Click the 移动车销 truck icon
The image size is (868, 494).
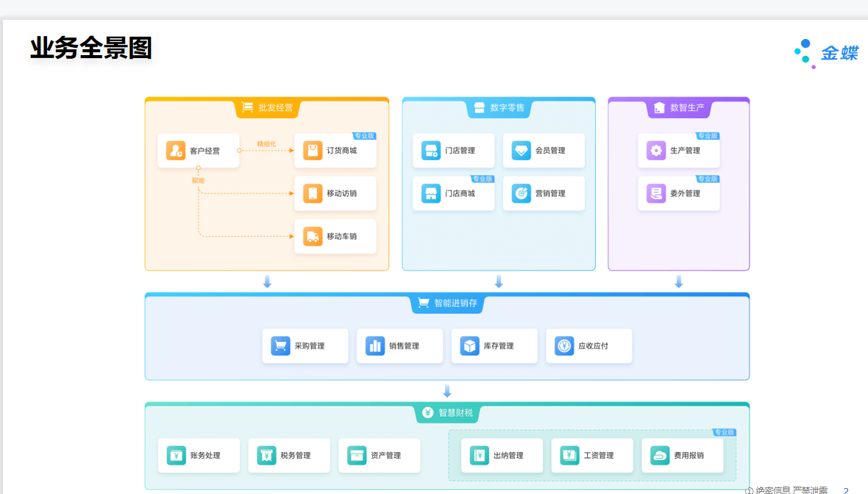[x=313, y=236]
